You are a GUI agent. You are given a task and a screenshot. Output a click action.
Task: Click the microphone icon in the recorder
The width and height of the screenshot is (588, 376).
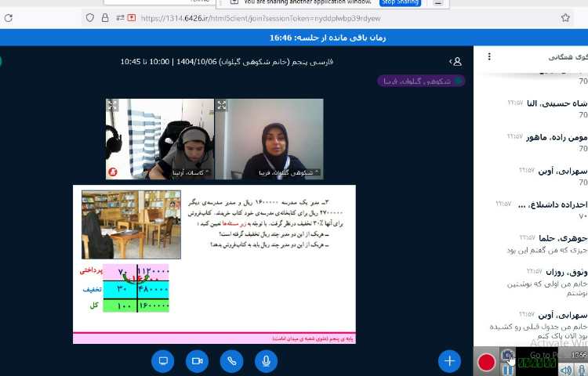click(581, 370)
